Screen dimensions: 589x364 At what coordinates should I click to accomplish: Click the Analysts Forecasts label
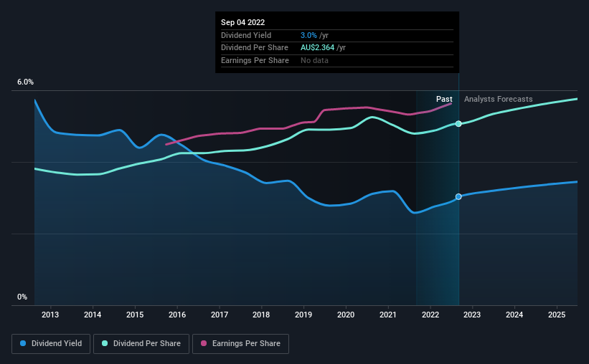click(x=498, y=99)
